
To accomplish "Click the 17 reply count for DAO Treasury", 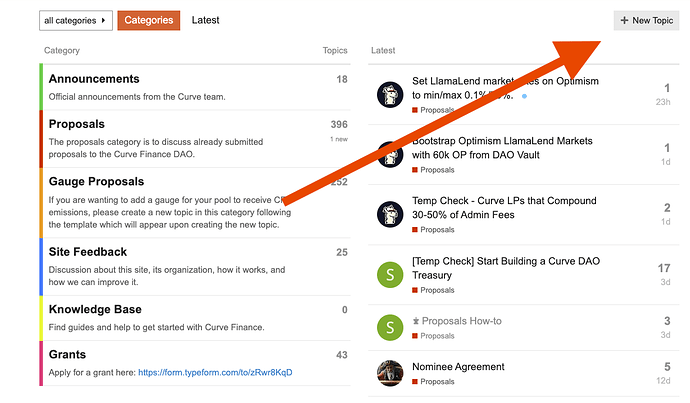I will (x=664, y=268).
